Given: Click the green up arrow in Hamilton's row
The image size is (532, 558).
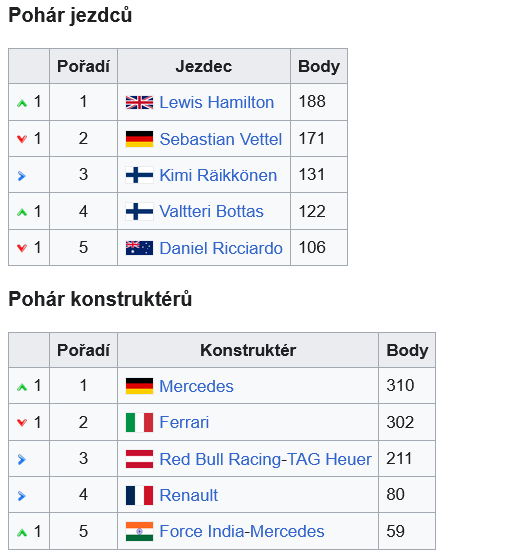Looking at the screenshot, I should coord(22,104).
